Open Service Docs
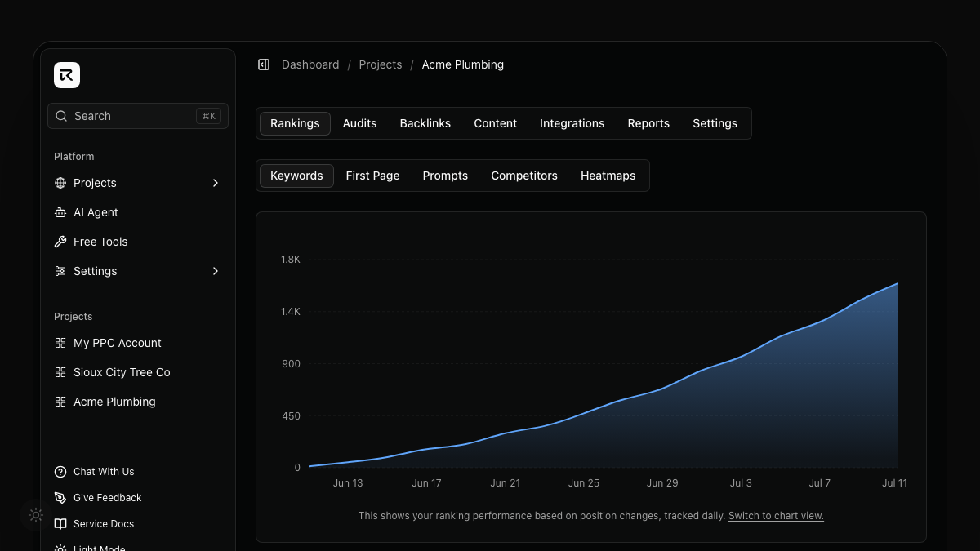The height and width of the screenshot is (551, 980). (x=104, y=524)
